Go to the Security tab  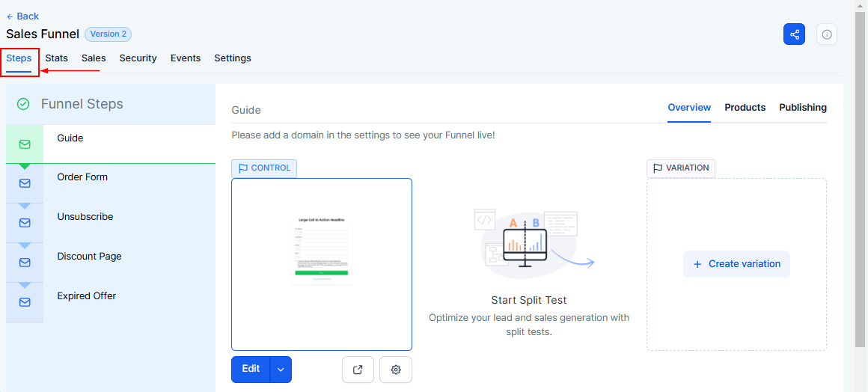coord(138,58)
